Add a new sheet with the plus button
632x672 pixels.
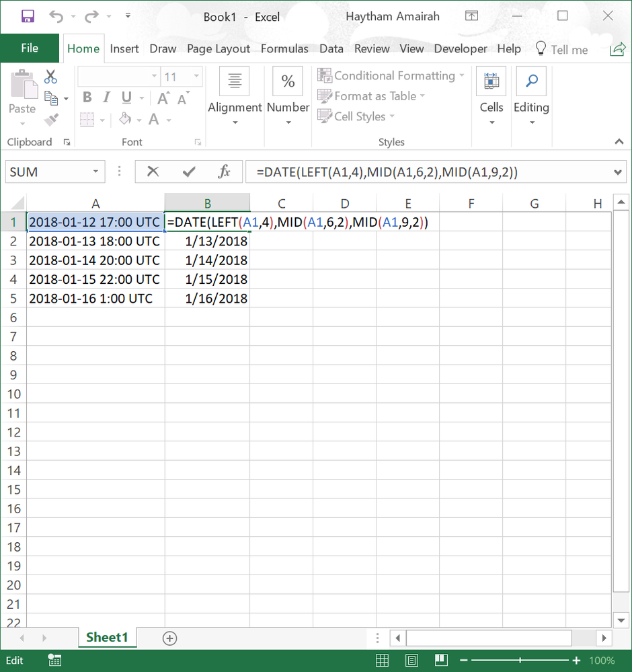169,637
